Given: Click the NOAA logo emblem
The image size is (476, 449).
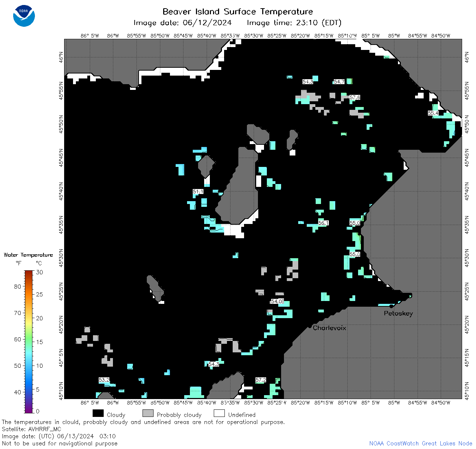Looking at the screenshot, I should [24, 16].
